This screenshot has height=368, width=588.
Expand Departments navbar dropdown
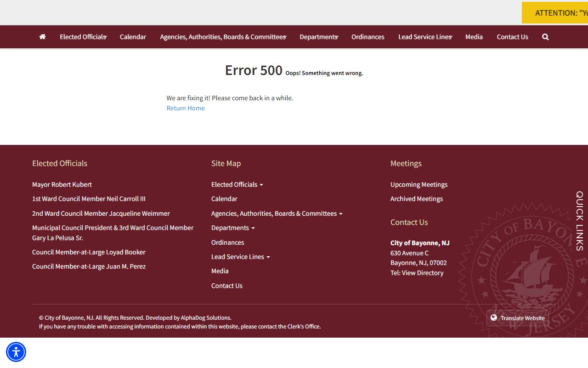coord(319,37)
